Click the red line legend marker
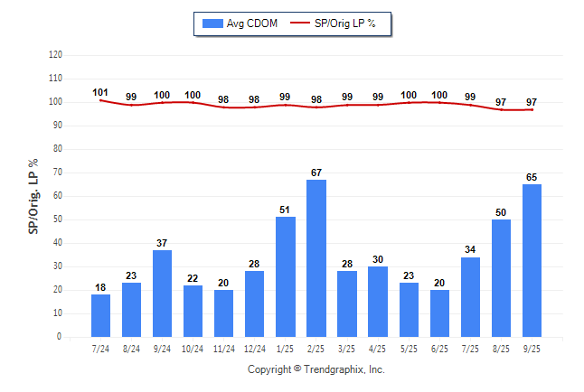Viewport: 584px width, 392px height. tap(302, 23)
